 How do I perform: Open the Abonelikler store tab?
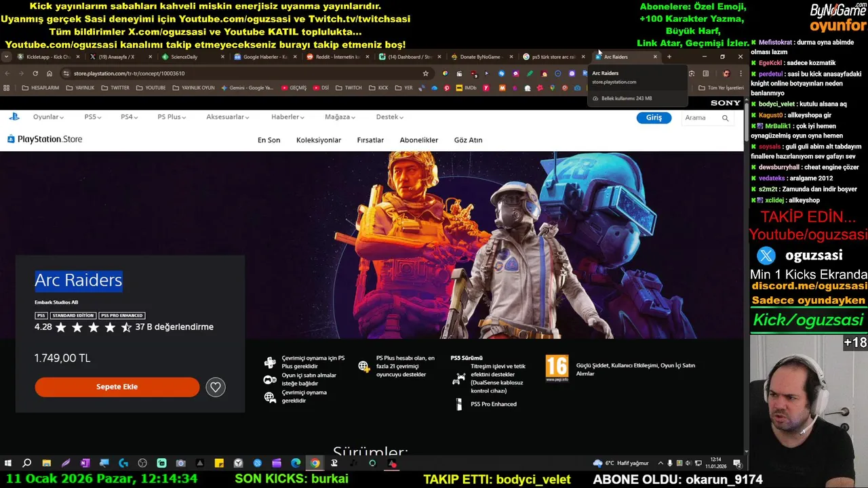click(419, 140)
